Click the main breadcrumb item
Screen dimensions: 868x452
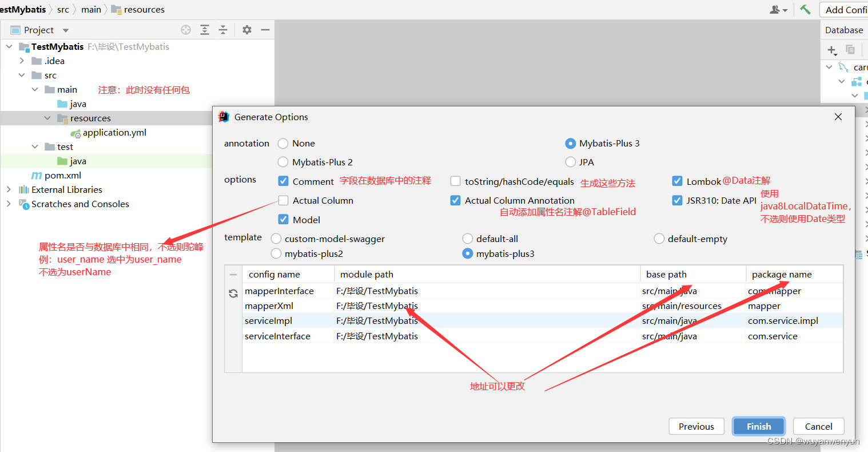tap(91, 10)
